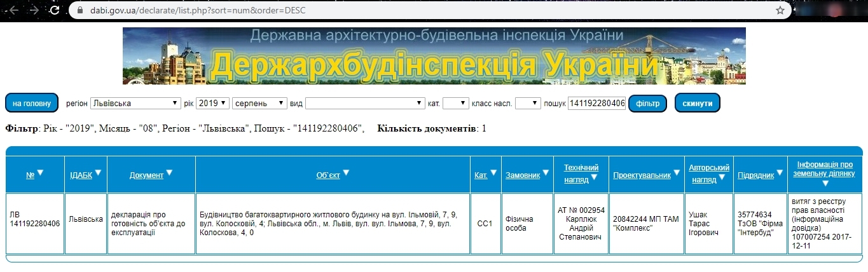This screenshot has width=868, height=272.
Task: Go forward with the browser forward arrow
Action: pos(34,10)
